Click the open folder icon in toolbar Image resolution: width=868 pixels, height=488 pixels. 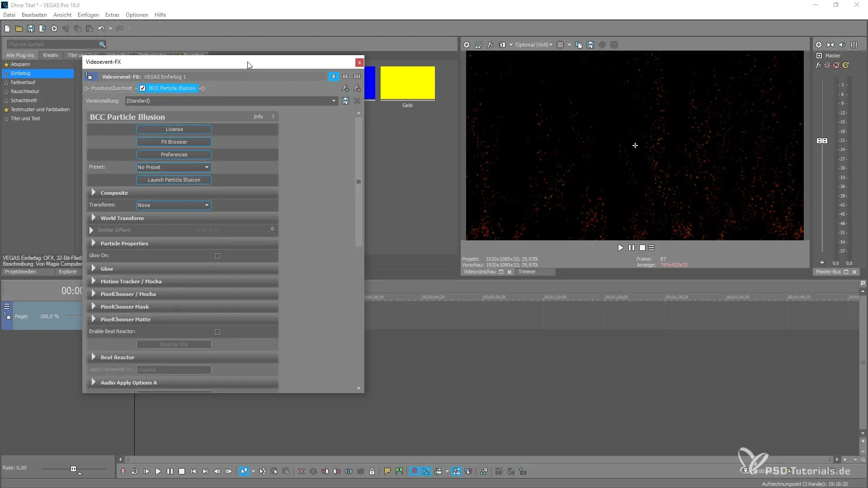tap(19, 28)
